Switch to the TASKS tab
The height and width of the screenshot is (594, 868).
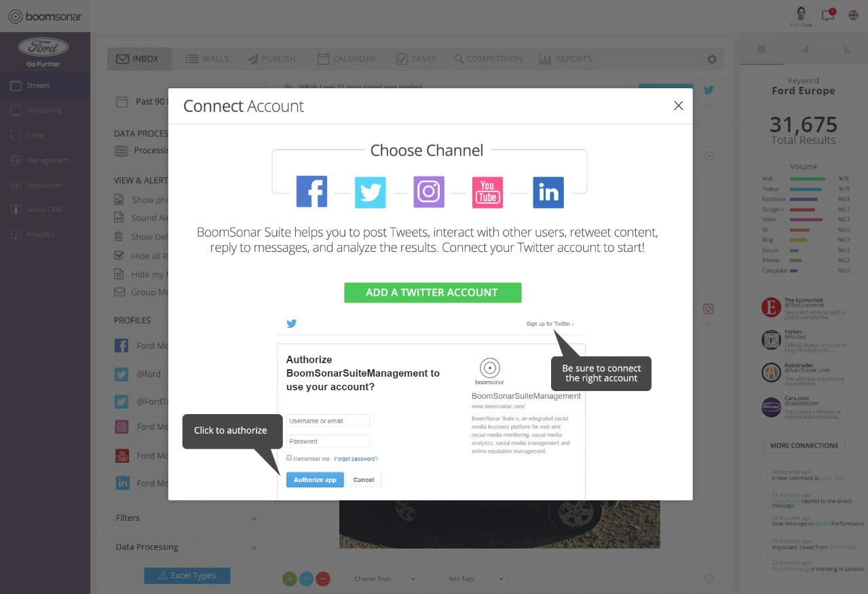(x=416, y=59)
